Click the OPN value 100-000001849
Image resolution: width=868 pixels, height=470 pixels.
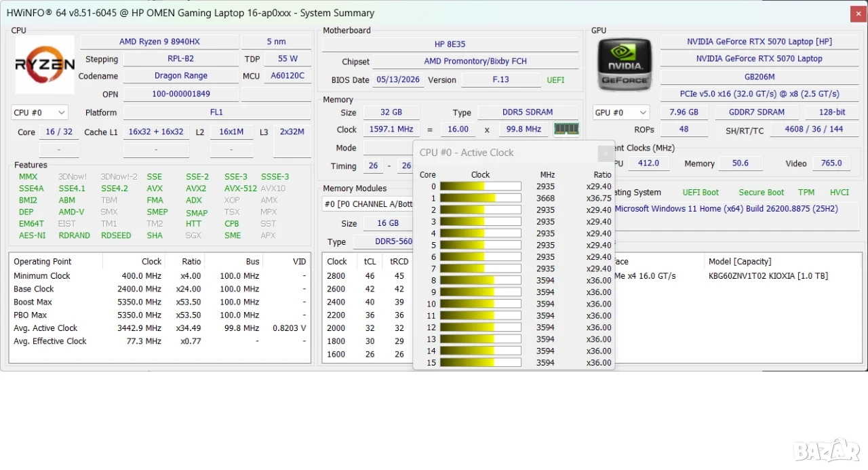(181, 94)
